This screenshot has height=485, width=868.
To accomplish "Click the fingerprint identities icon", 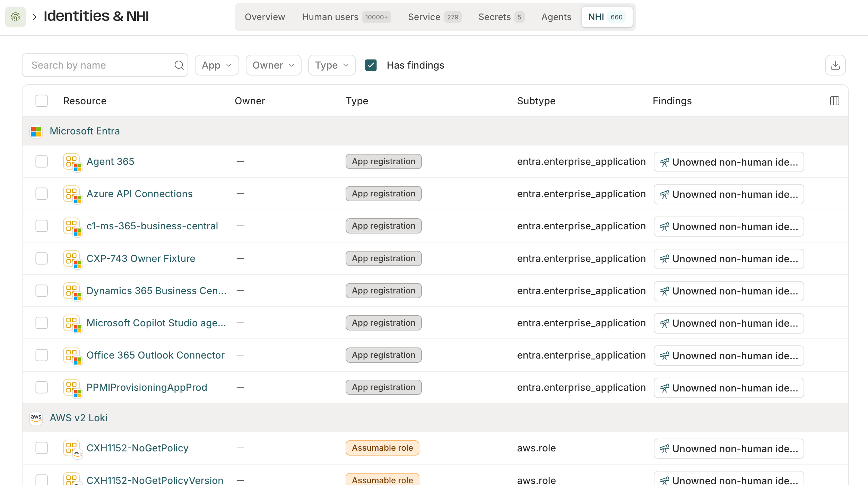I will (x=16, y=17).
